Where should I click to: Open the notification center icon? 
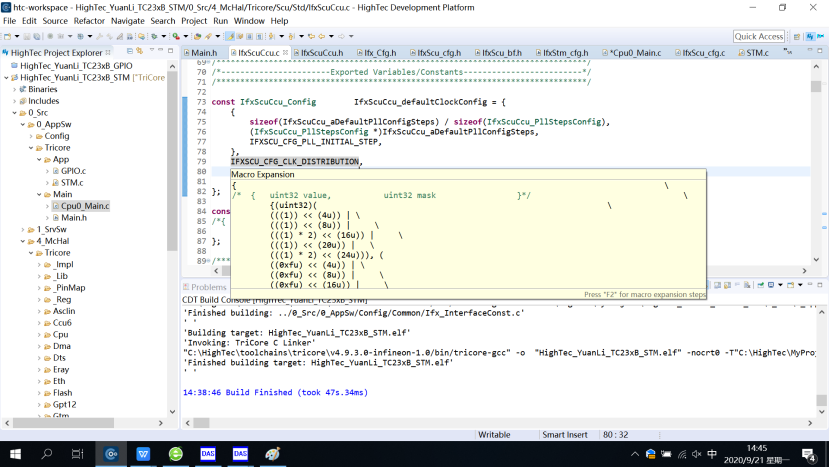point(808,454)
